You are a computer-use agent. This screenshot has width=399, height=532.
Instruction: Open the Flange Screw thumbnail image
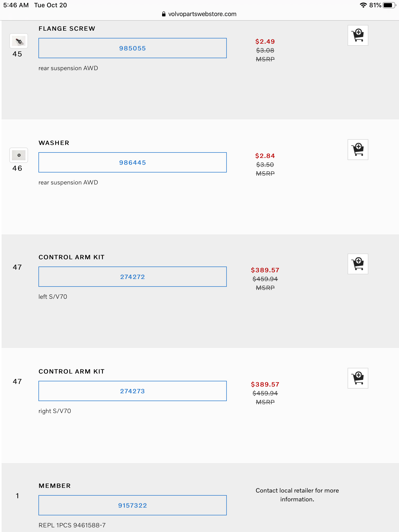coord(19,41)
